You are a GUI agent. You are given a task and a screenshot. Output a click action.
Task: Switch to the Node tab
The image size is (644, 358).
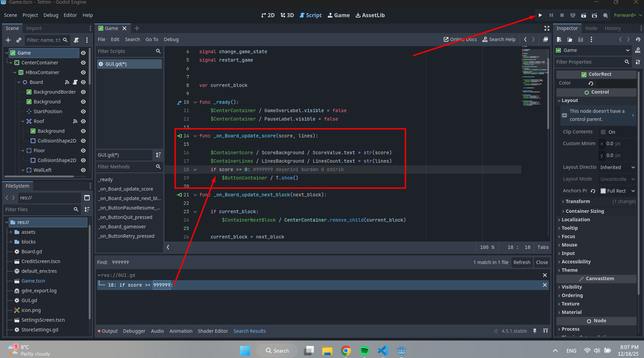coord(591,28)
